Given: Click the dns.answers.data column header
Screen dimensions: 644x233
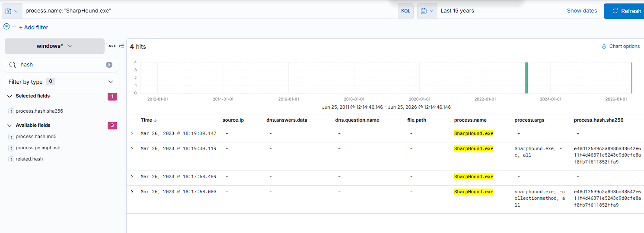Looking at the screenshot, I should pos(287,120).
